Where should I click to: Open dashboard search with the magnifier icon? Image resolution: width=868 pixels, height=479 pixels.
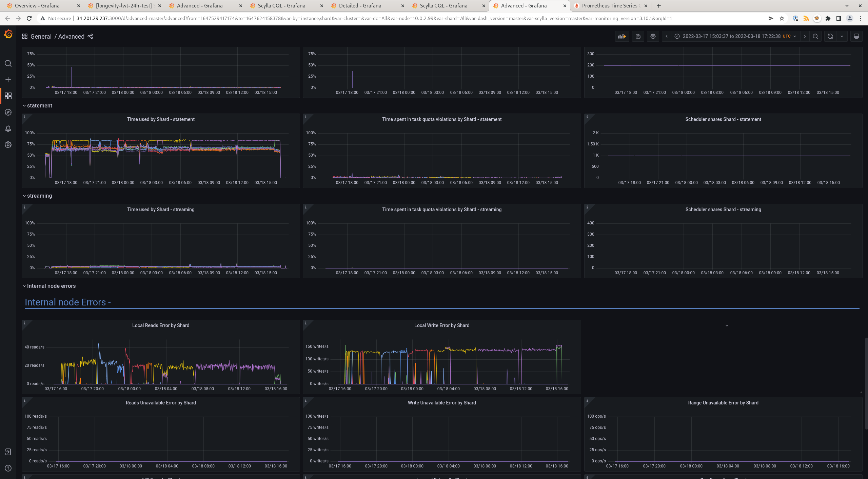coord(8,63)
